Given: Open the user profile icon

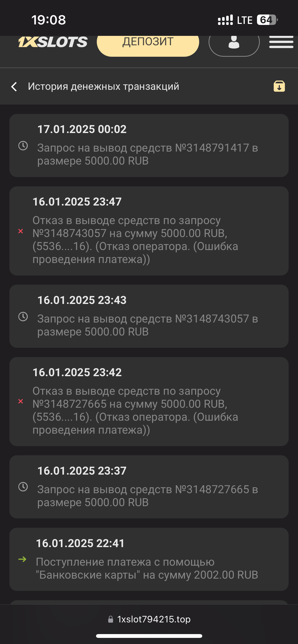Looking at the screenshot, I should pyautogui.click(x=234, y=42).
